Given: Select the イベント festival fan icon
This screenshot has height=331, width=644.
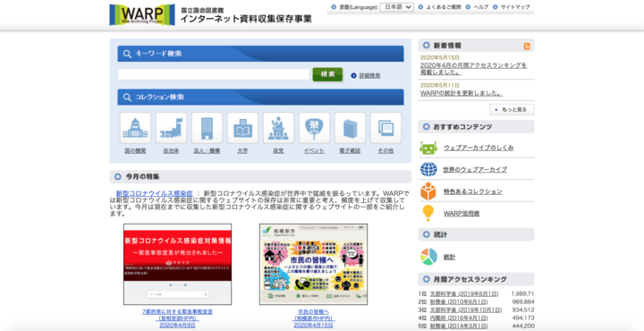Looking at the screenshot, I should tap(314, 128).
